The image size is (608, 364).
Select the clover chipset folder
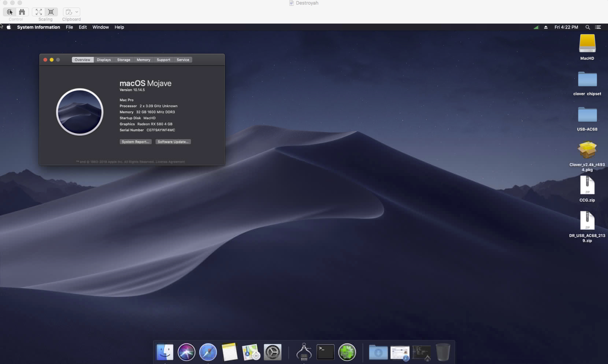[587, 79]
